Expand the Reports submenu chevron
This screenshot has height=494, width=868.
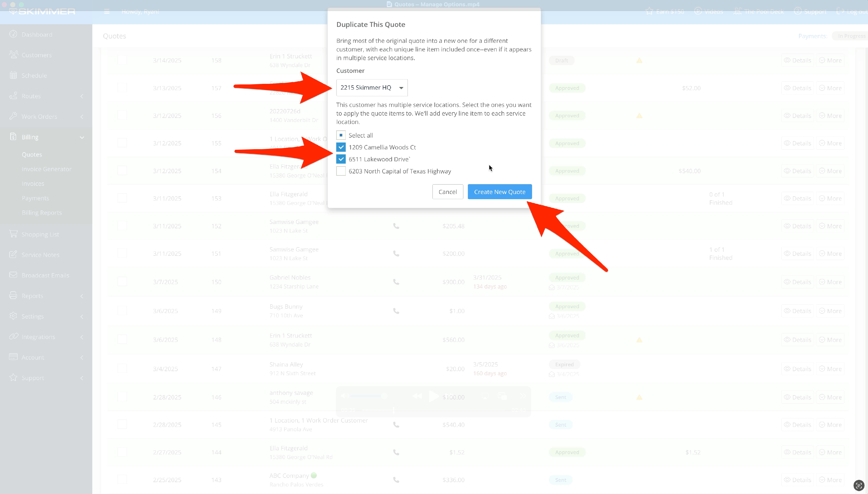[82, 296]
